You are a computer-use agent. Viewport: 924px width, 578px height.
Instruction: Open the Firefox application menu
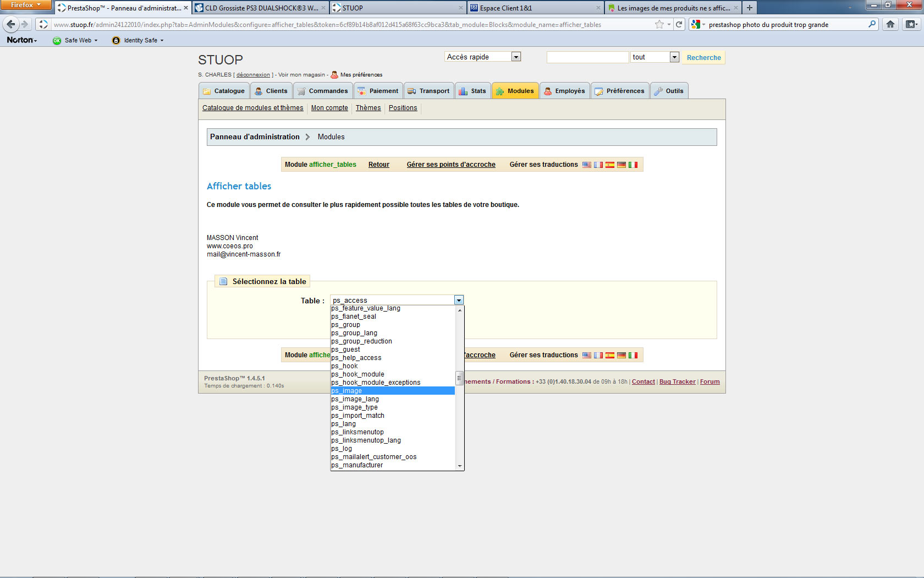coord(26,5)
